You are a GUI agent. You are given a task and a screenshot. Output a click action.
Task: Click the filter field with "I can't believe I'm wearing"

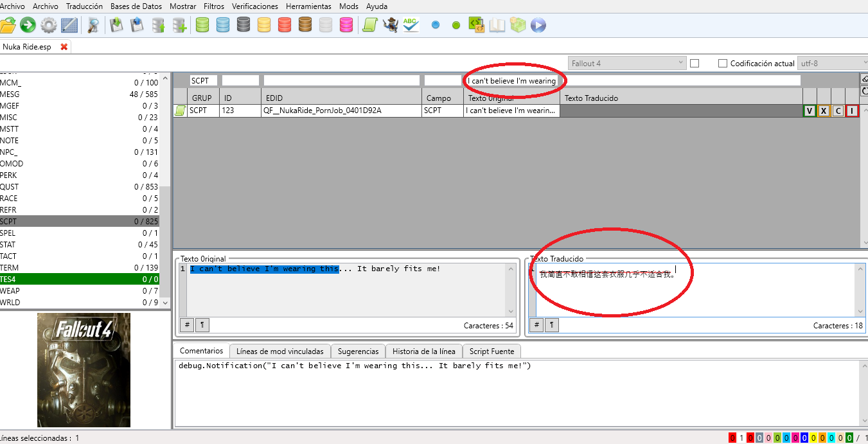(x=633, y=81)
